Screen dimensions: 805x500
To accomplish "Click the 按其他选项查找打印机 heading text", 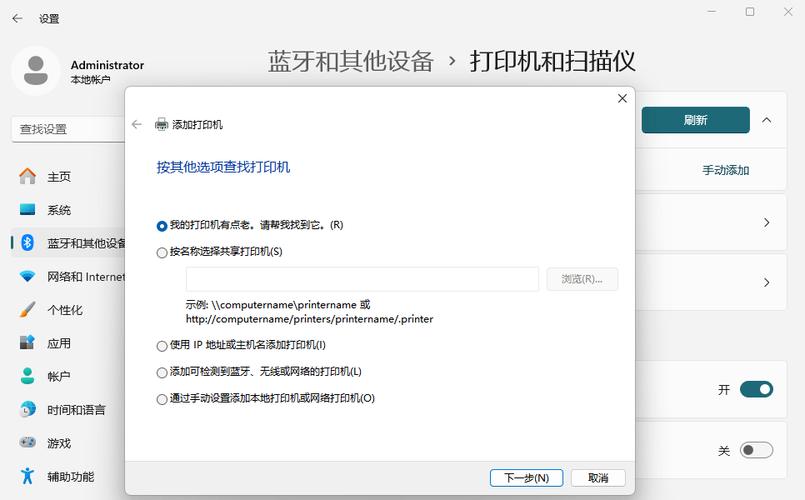I will tap(223, 167).
